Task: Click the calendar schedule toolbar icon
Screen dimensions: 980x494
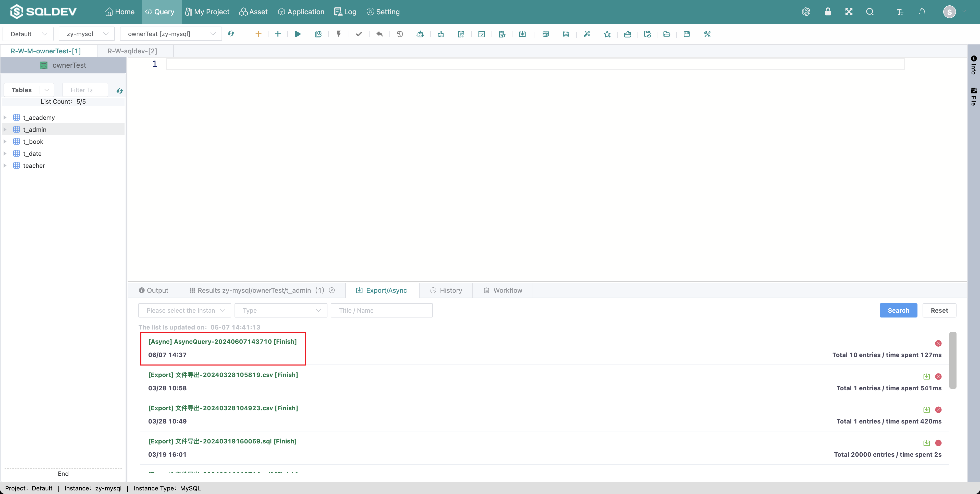Action: tap(481, 34)
